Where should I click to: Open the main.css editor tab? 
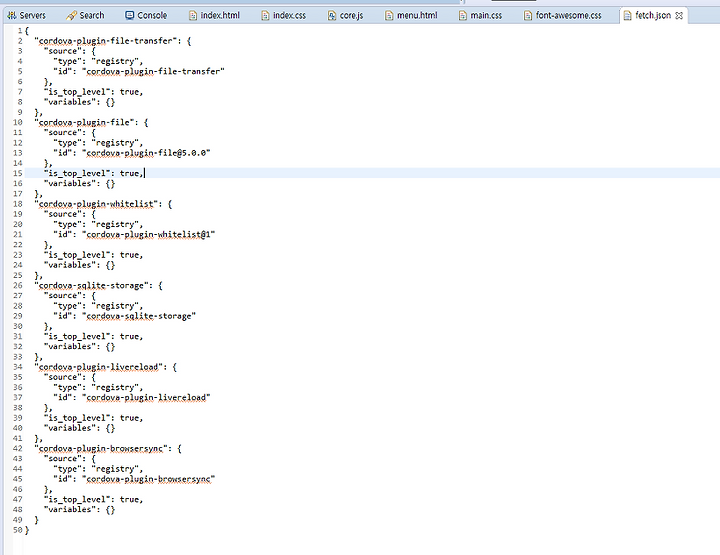pyautogui.click(x=481, y=16)
